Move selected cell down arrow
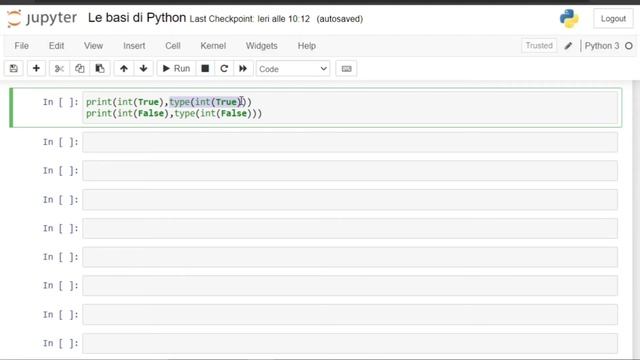The height and width of the screenshot is (360, 640). 143,69
